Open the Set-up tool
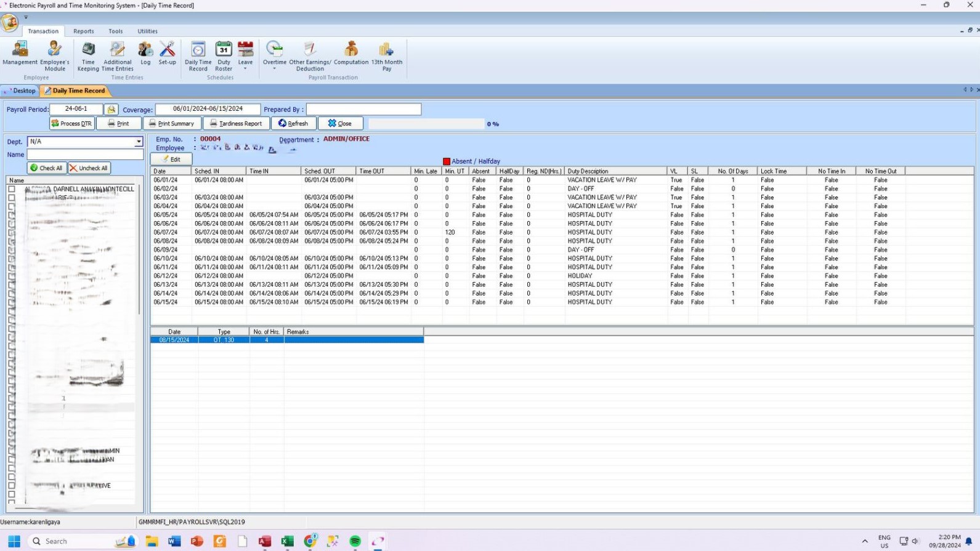Viewport: 980px width, 551px height. click(x=167, y=54)
